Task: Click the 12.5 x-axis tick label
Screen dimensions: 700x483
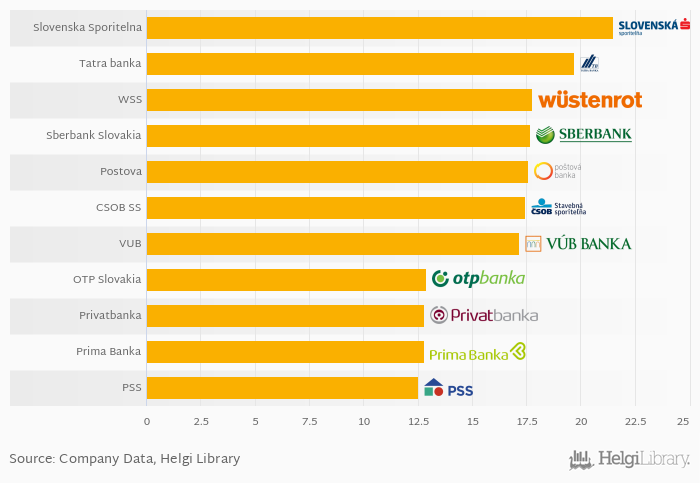Action: pyautogui.click(x=418, y=421)
